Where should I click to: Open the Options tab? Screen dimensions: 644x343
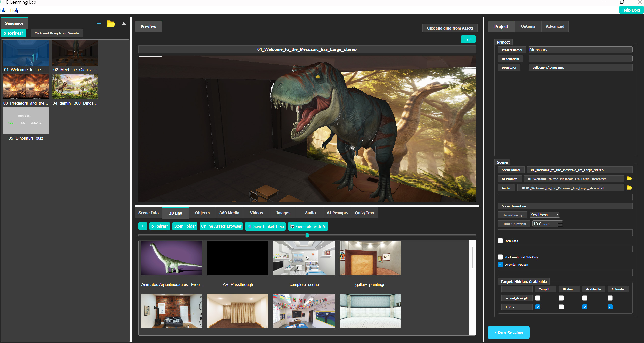click(528, 26)
